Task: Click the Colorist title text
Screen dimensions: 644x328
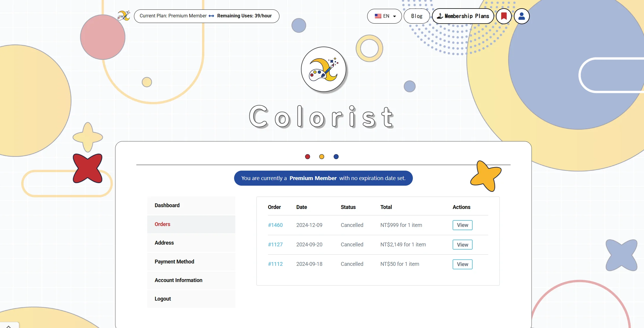Action: tap(321, 117)
